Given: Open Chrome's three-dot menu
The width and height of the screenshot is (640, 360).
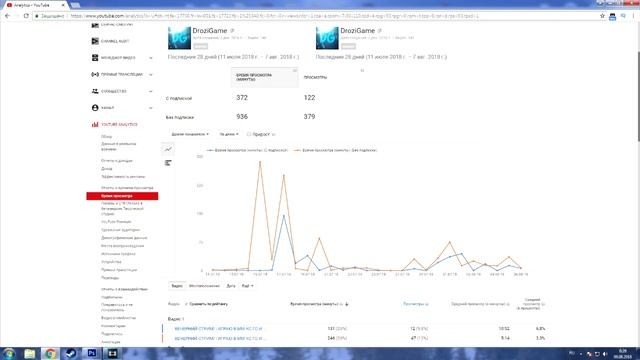Looking at the screenshot, I should coord(633,16).
